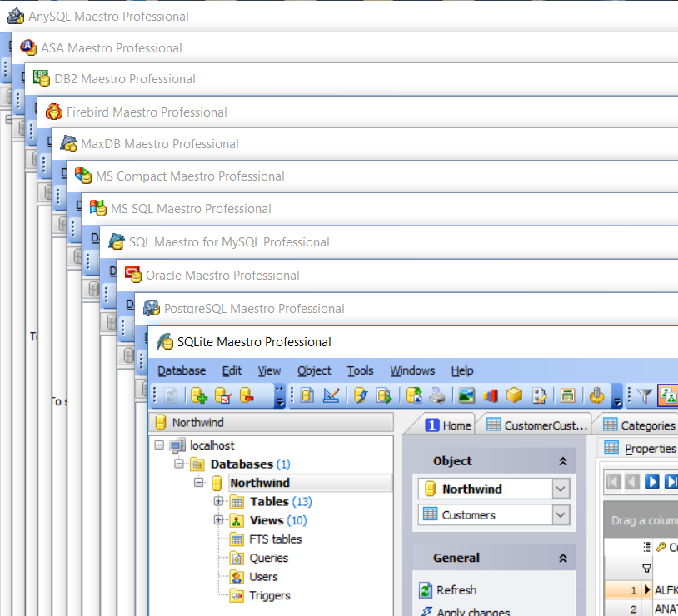Image resolution: width=678 pixels, height=616 pixels.
Task: Collapse the Northwind database node
Action: click(198, 483)
